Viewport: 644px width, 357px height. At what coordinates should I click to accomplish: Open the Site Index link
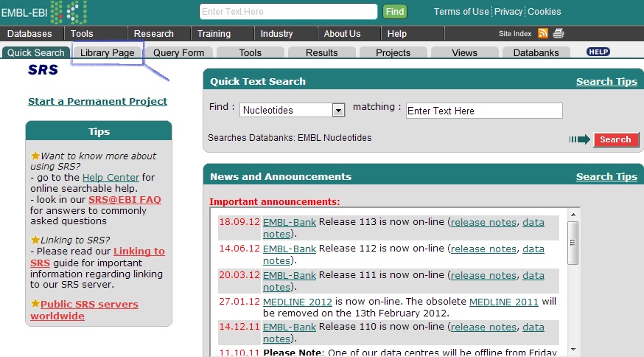tap(515, 34)
